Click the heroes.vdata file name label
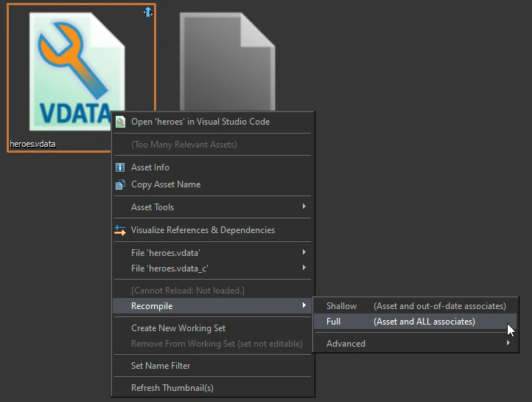The height and width of the screenshot is (402, 532). click(32, 144)
